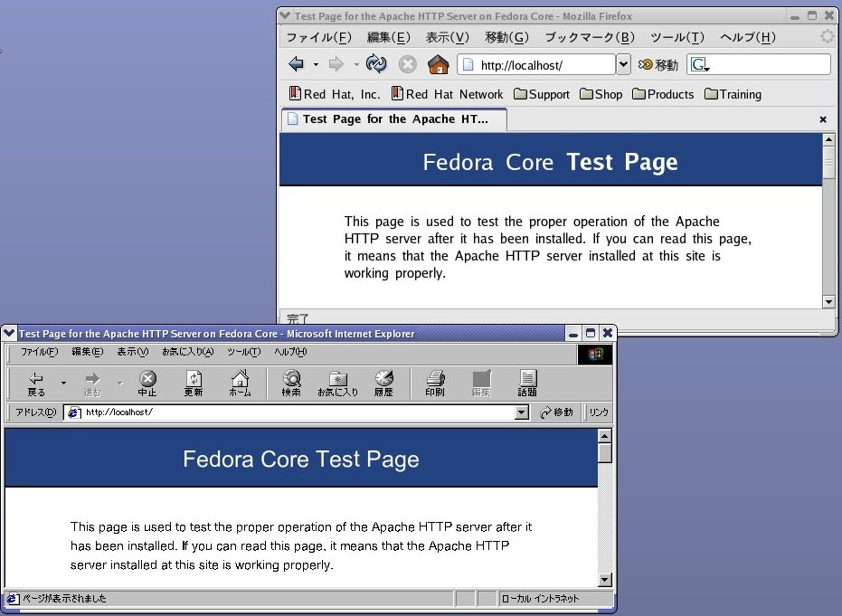Click Internet Explorer 進む (Forward) button
Viewport: 842px width, 616px height.
pos(92,384)
